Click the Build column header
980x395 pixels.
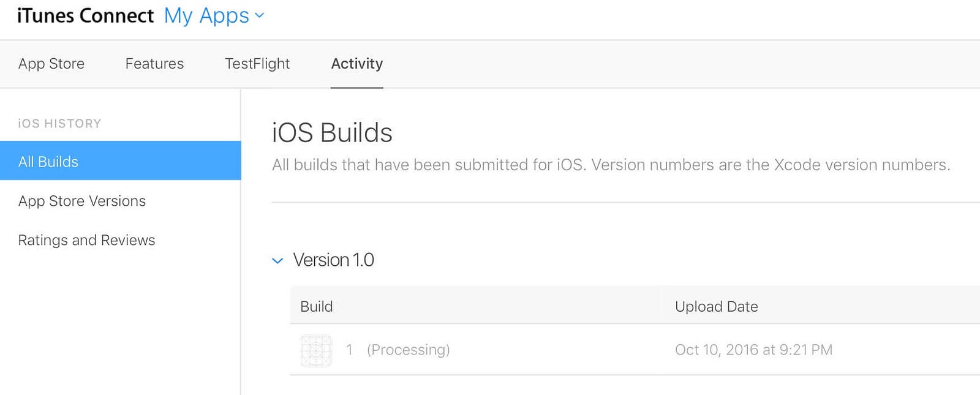[316, 306]
